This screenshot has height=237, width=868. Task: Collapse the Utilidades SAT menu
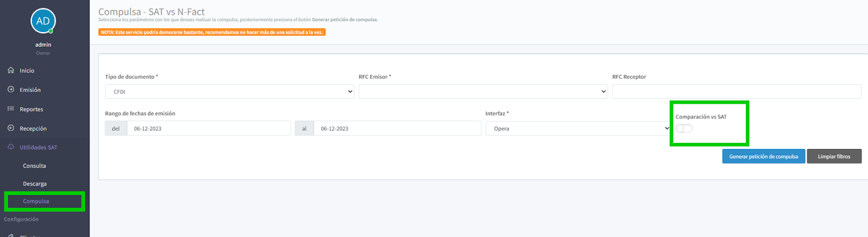(x=39, y=147)
